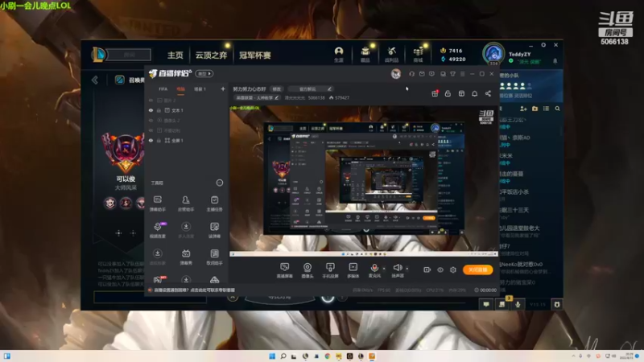This screenshot has height=362, width=644.
Task: Click the share icon in the stream toolbar
Action: click(x=488, y=93)
